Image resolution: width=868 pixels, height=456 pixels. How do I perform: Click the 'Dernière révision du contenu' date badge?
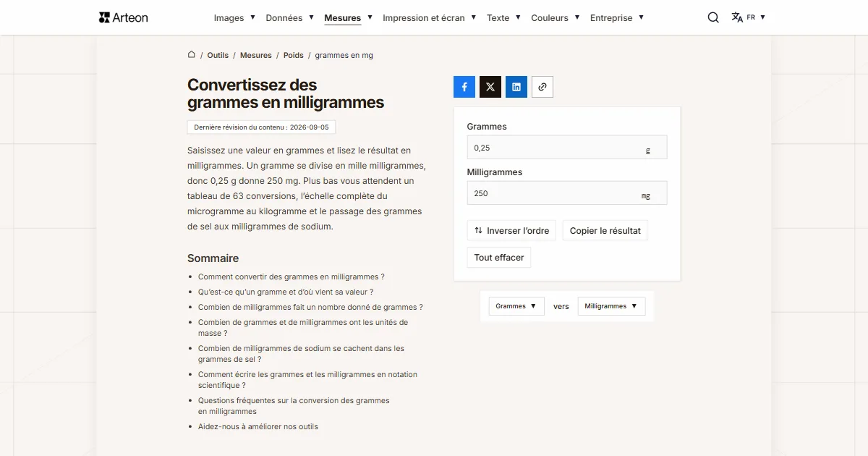coord(261,127)
